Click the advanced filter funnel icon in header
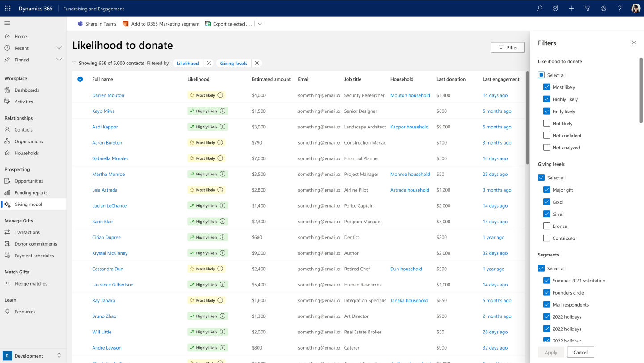644x363 pixels. 588,9
